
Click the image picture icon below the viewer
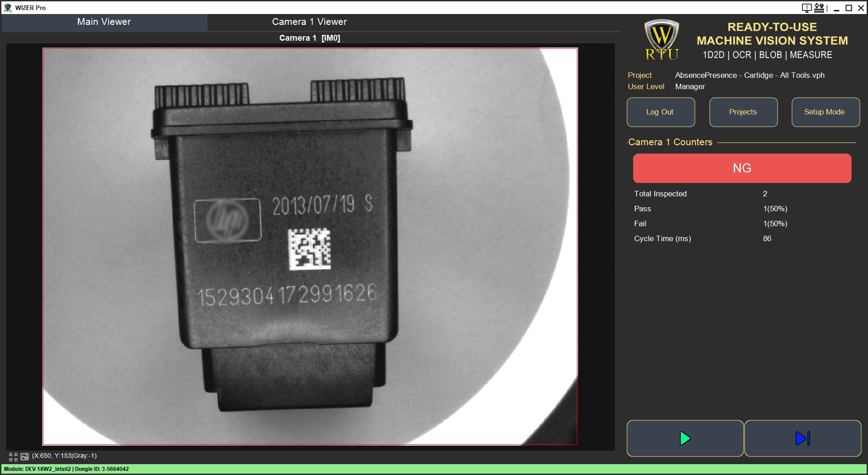click(24, 456)
